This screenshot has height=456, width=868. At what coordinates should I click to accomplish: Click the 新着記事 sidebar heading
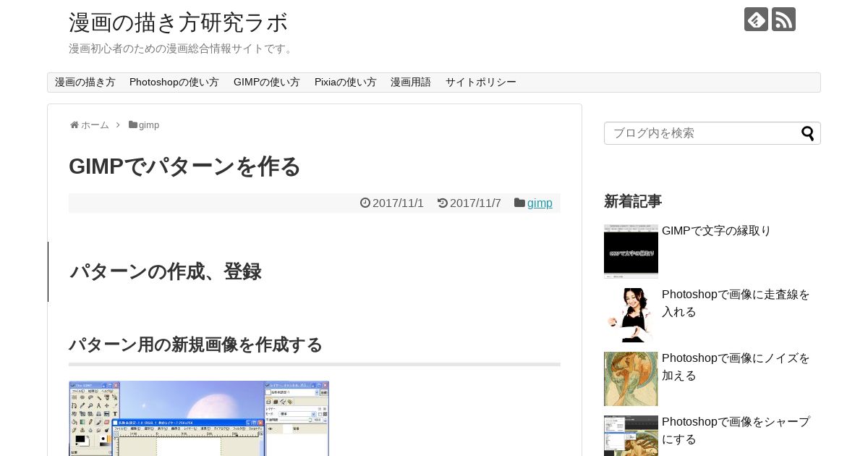(633, 201)
